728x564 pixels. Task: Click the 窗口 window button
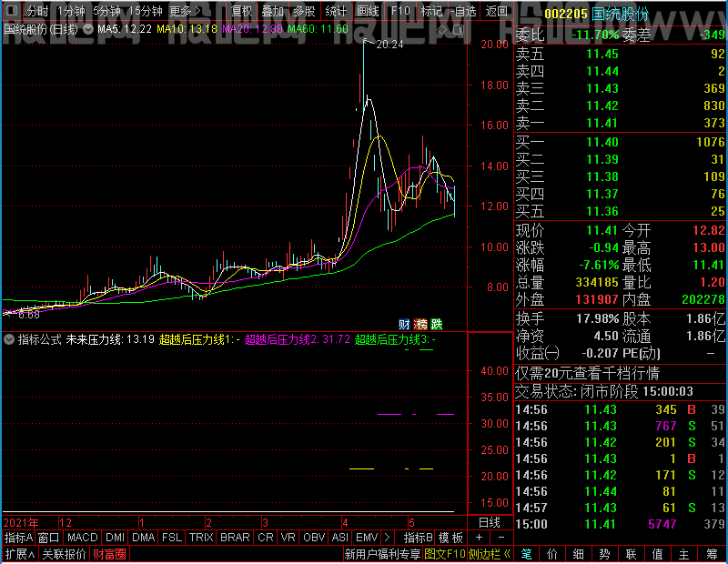coord(49,538)
